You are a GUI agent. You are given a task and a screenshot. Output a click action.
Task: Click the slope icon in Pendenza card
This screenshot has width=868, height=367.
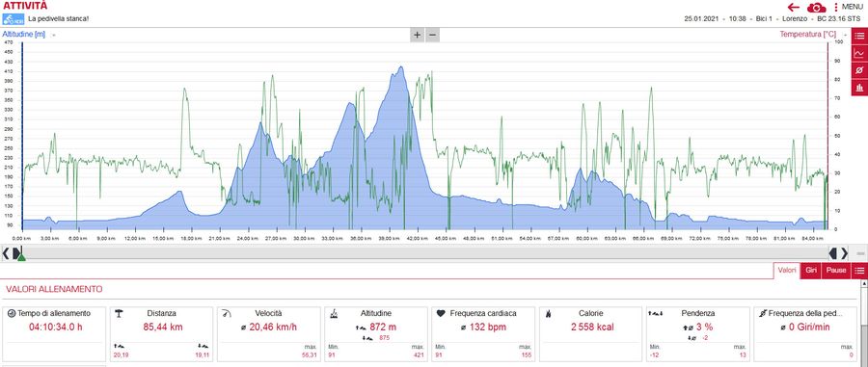(x=656, y=313)
